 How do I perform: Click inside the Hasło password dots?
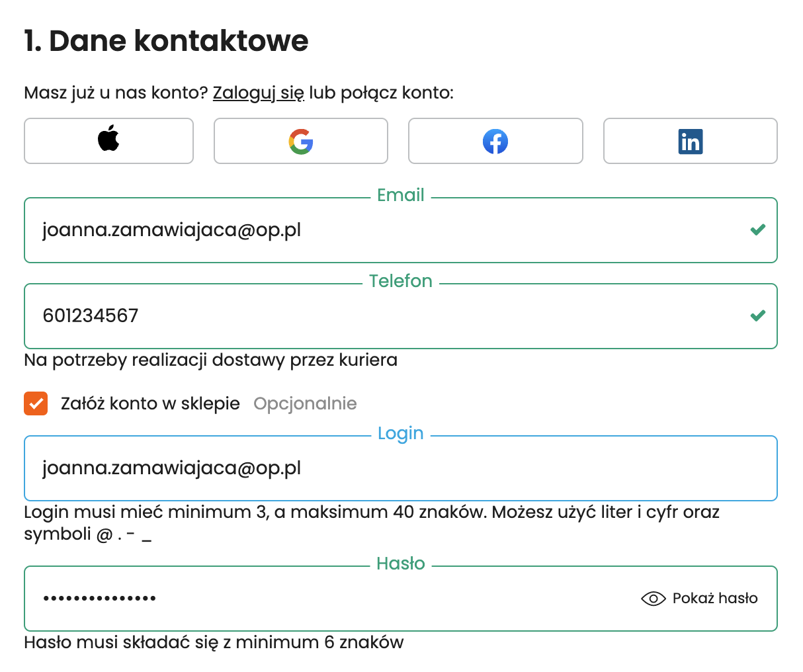99,599
